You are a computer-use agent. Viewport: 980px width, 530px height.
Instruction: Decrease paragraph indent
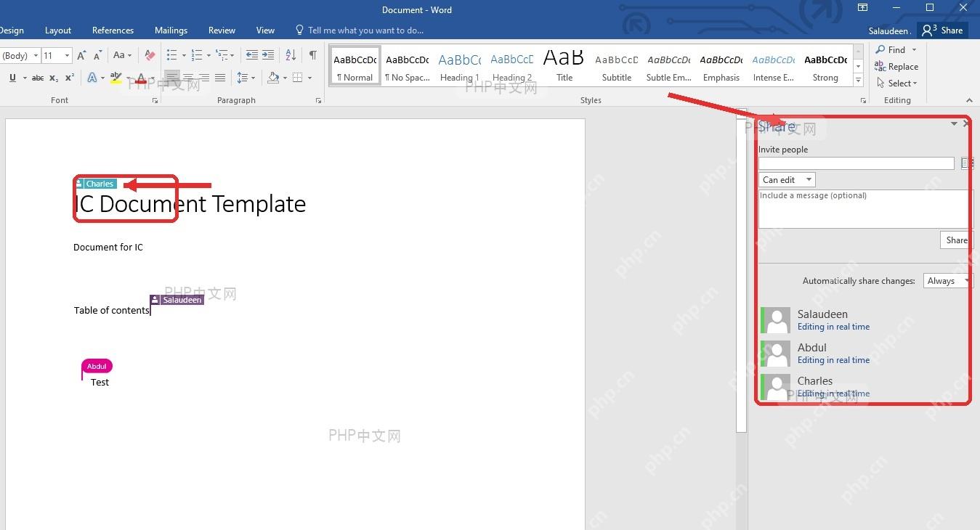click(251, 55)
